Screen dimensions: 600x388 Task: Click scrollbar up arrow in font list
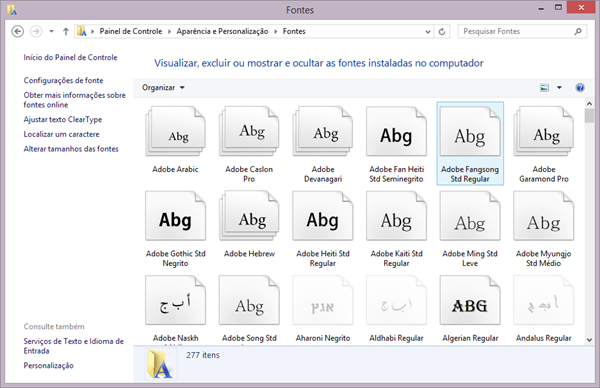point(589,104)
